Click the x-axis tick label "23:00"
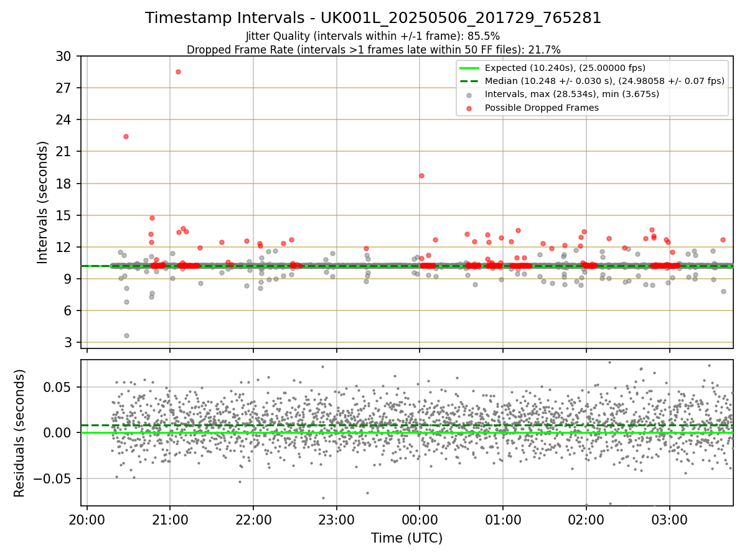 337,520
